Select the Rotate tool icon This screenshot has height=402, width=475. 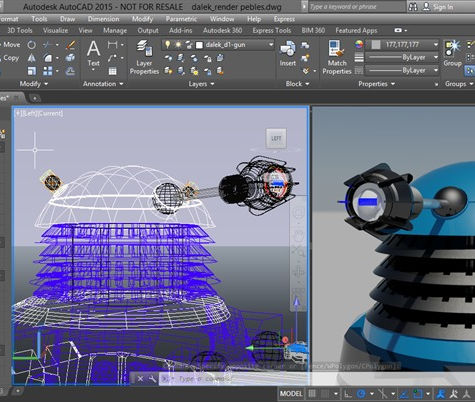[x=32, y=44]
